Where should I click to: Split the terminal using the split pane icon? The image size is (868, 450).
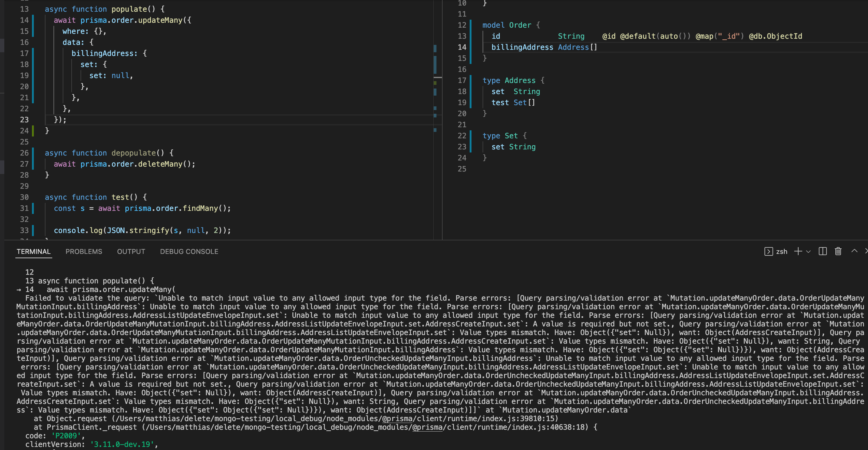(823, 251)
